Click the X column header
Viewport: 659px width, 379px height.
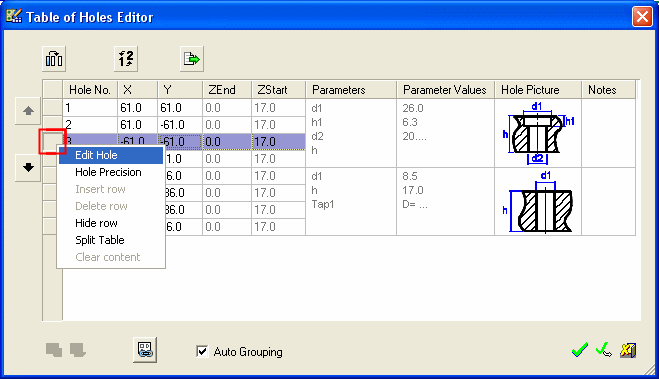pos(137,90)
